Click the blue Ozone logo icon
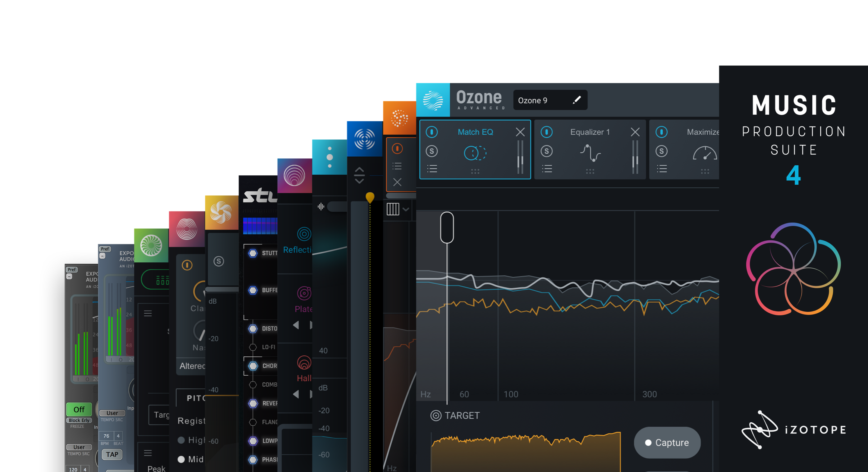This screenshot has width=868, height=472. pos(433,100)
